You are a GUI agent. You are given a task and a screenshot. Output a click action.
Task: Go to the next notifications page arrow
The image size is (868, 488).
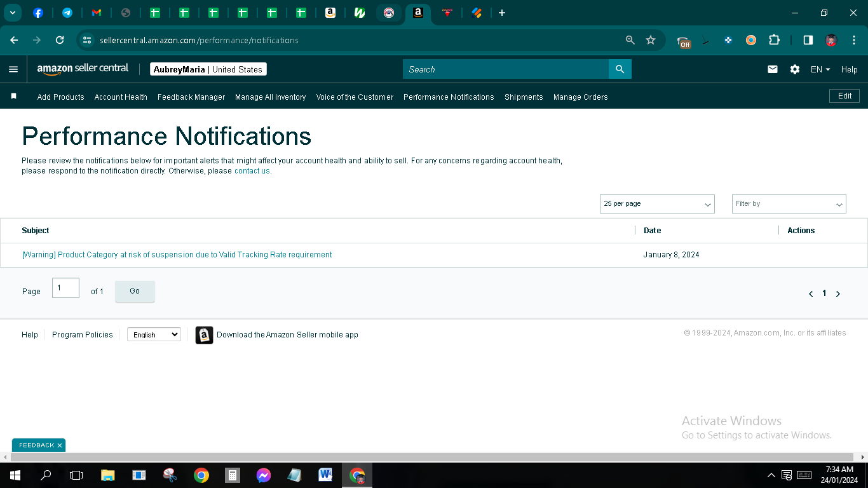[x=838, y=294]
